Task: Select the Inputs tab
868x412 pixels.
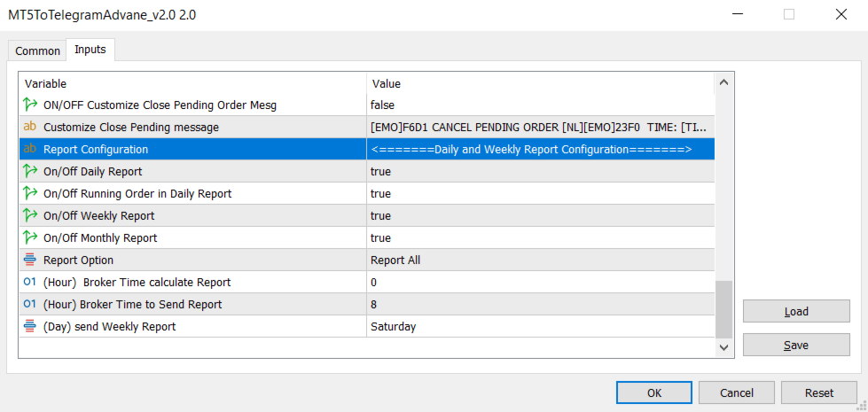Action: point(90,50)
